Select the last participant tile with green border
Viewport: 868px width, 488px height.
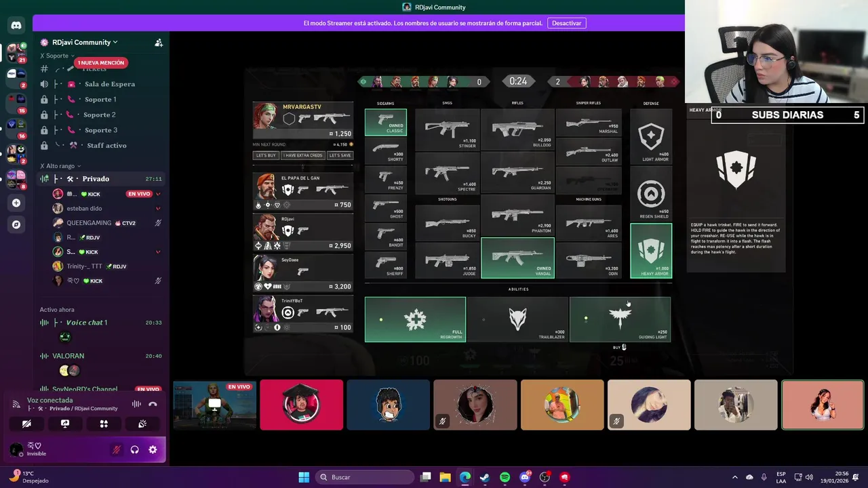(822, 405)
